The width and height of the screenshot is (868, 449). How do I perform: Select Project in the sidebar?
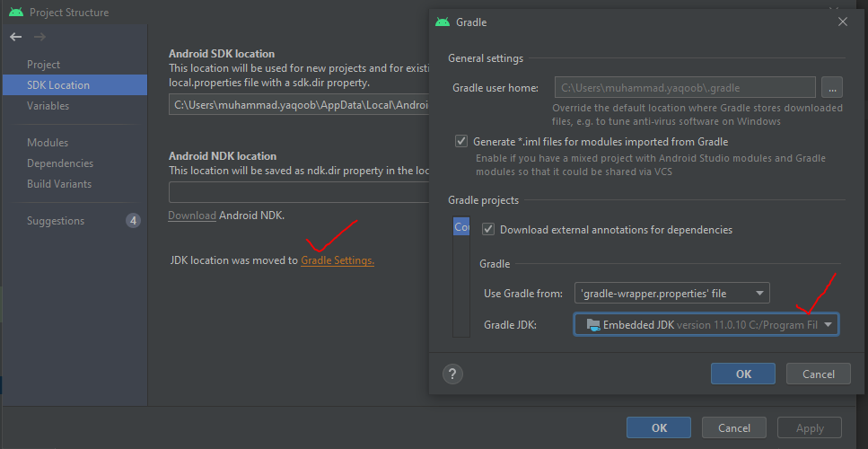pos(44,65)
